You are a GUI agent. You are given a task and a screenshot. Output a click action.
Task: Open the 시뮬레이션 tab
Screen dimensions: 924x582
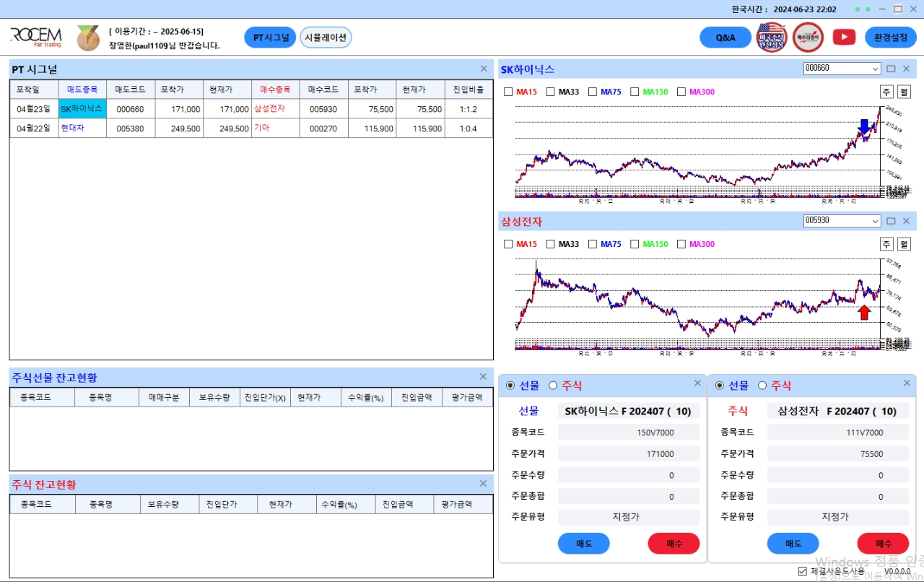coord(326,38)
